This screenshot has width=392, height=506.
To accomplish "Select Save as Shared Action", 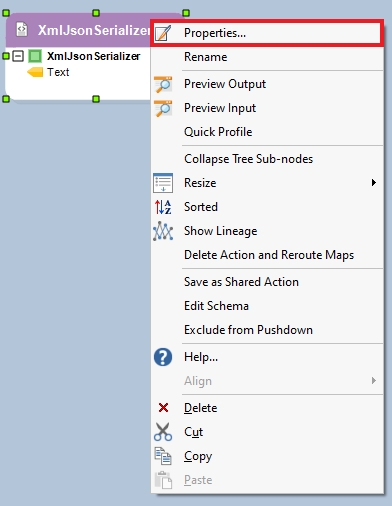I will click(241, 282).
